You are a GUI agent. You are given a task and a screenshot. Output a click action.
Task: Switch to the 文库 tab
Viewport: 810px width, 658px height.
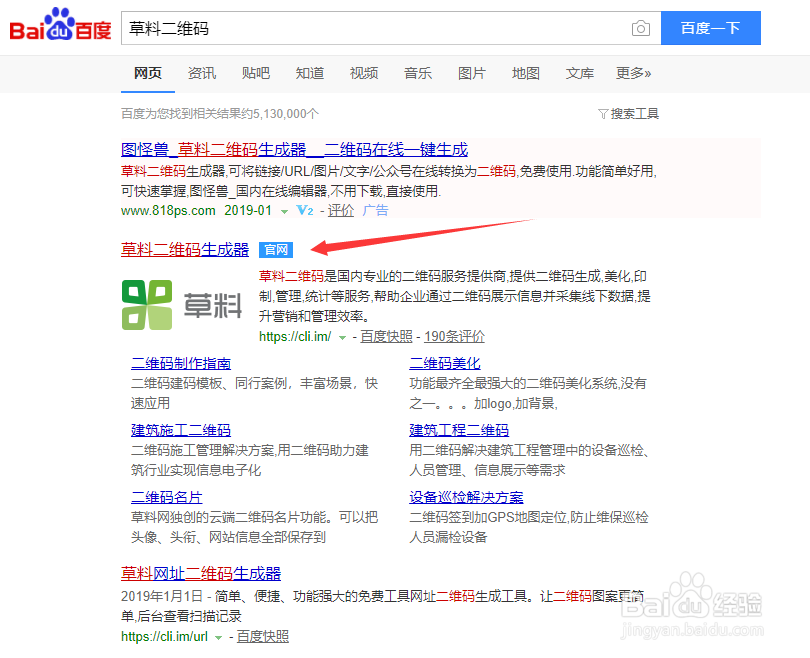coord(580,73)
